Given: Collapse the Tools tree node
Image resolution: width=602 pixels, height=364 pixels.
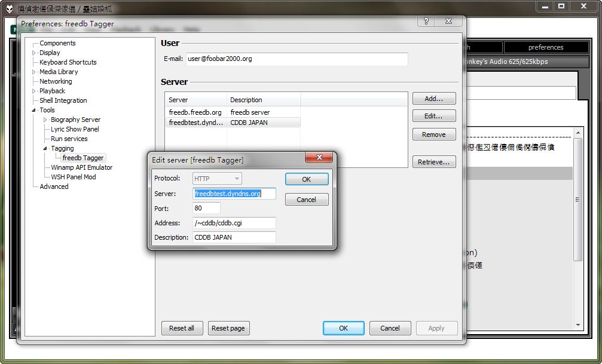Looking at the screenshot, I should pos(34,110).
